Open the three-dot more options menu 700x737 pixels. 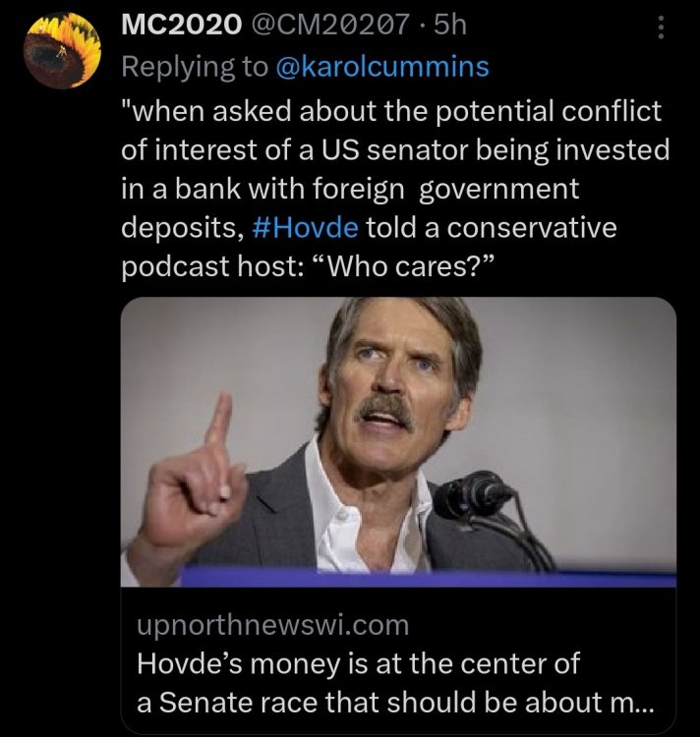[661, 30]
